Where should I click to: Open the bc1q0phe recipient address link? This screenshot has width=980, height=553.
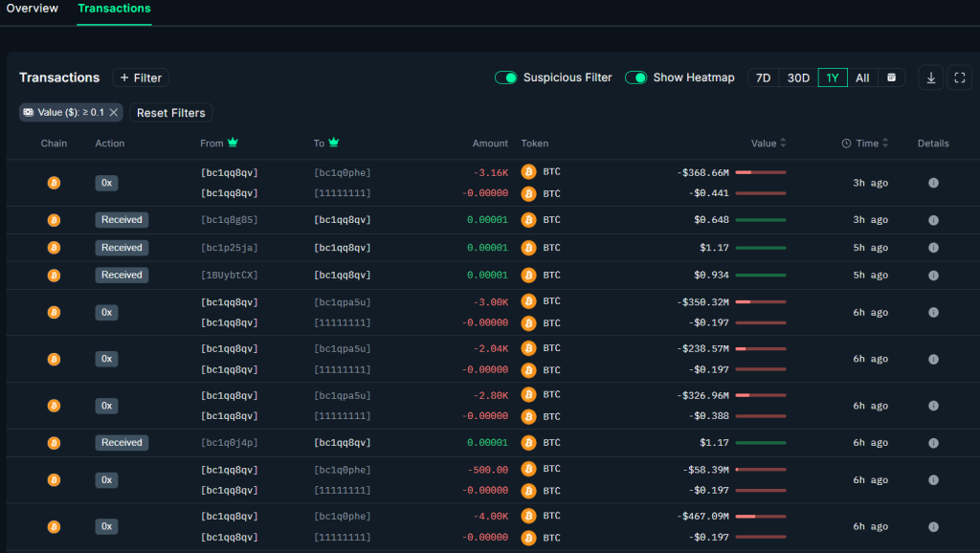342,173
